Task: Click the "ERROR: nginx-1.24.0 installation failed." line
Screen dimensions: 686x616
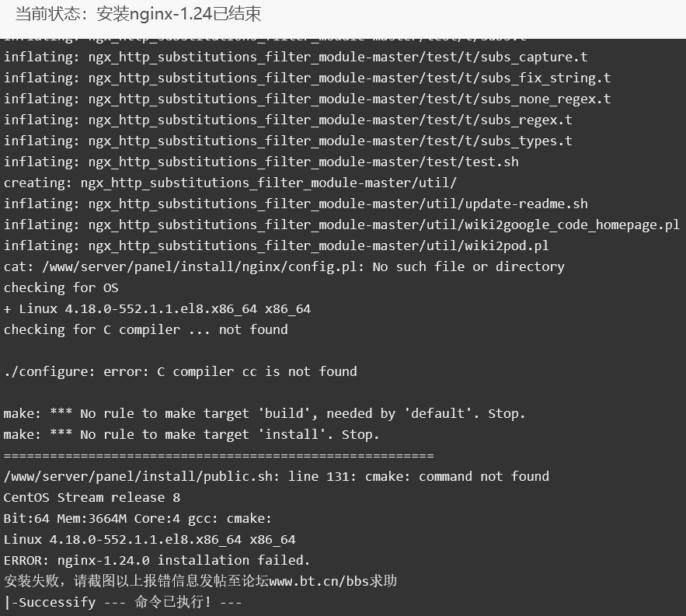Action: (x=157, y=560)
